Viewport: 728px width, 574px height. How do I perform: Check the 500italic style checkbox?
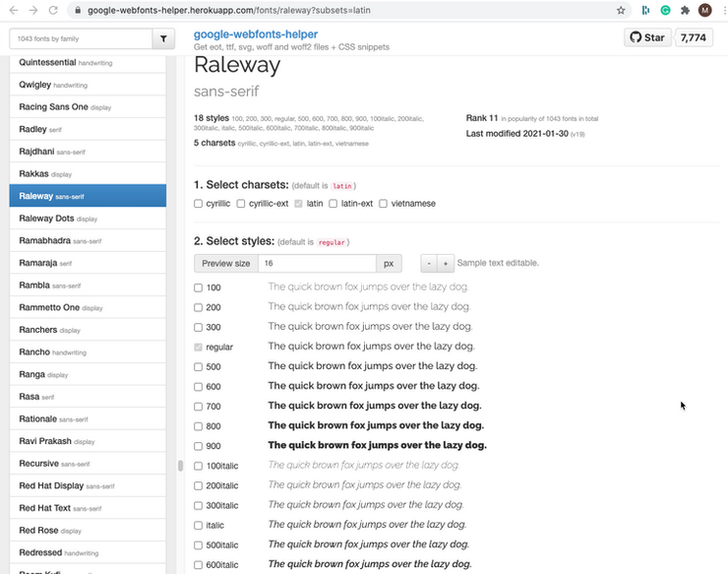point(199,545)
